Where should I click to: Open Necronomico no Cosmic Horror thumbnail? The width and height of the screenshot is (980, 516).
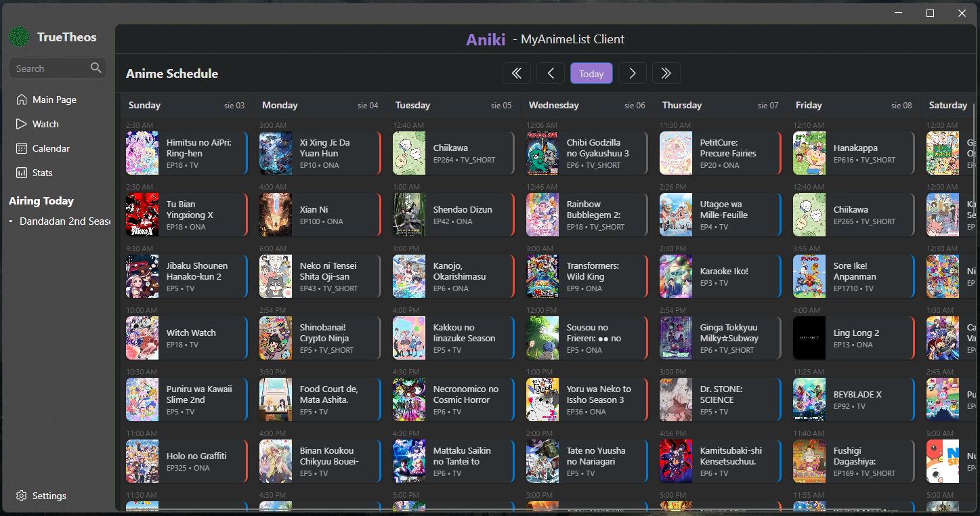click(409, 400)
